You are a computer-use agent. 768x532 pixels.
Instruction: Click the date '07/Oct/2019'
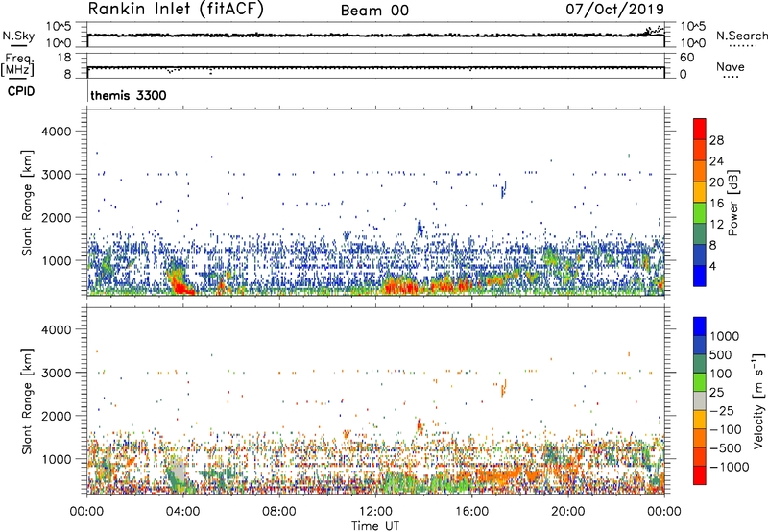tap(614, 10)
